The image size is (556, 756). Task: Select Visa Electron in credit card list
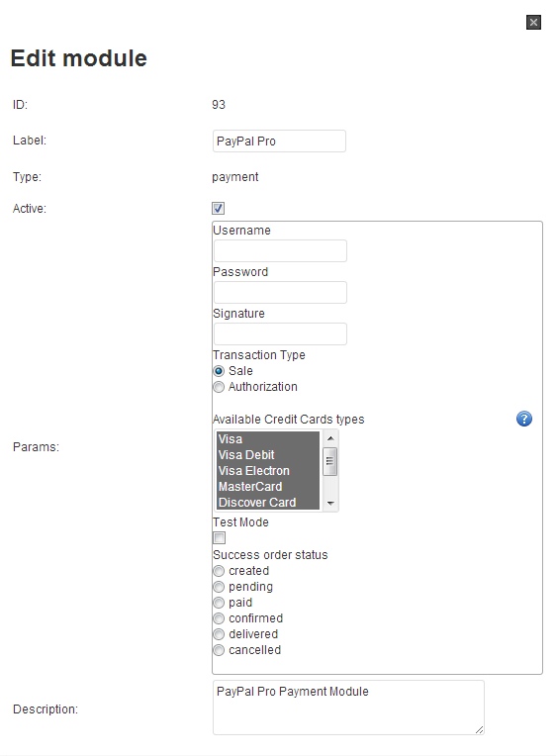tap(268, 471)
